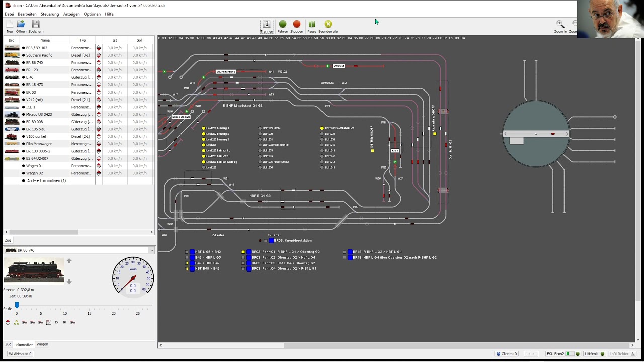
Task: Open a layout with the Öffnen icon
Action: pyautogui.click(x=21, y=24)
